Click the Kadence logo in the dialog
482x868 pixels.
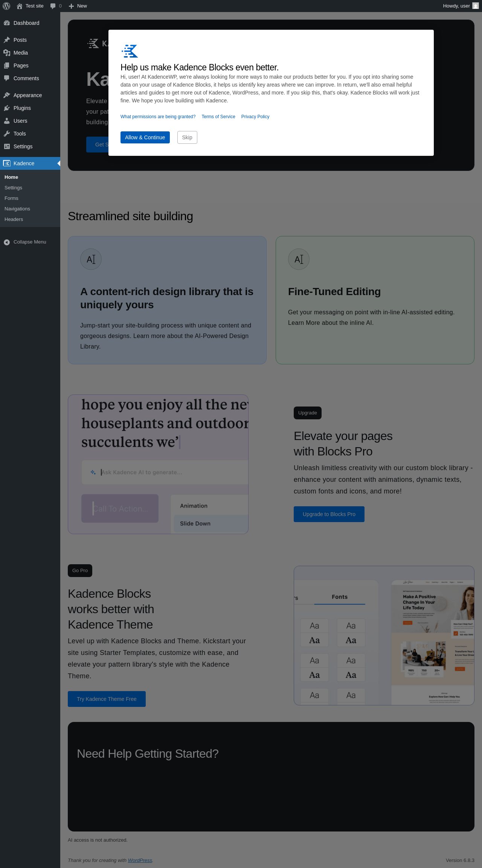[130, 51]
